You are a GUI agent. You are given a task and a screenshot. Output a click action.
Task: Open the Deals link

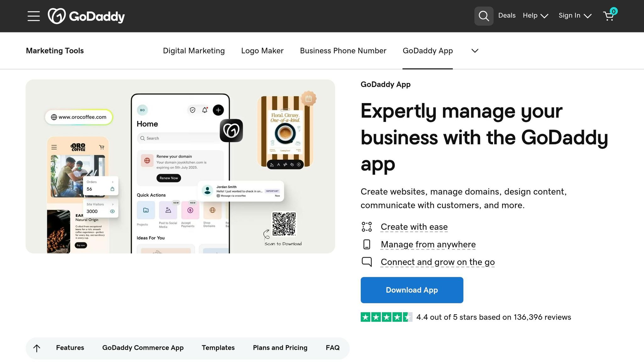point(507,15)
